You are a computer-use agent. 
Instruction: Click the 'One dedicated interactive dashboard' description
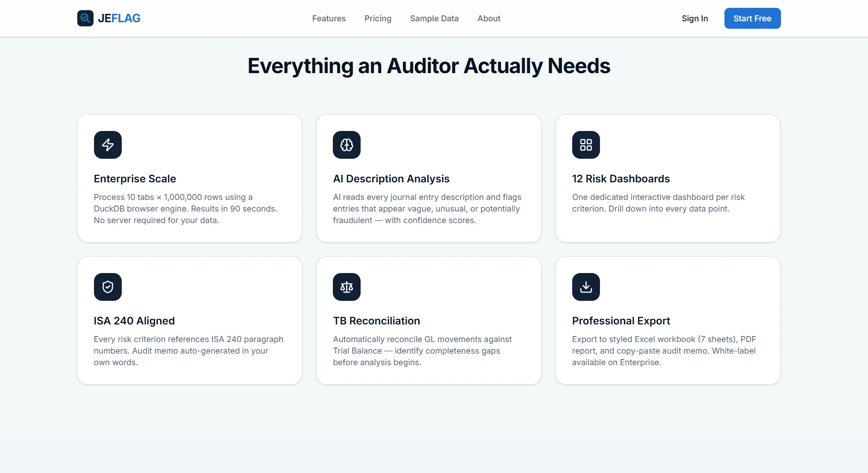[x=658, y=203]
